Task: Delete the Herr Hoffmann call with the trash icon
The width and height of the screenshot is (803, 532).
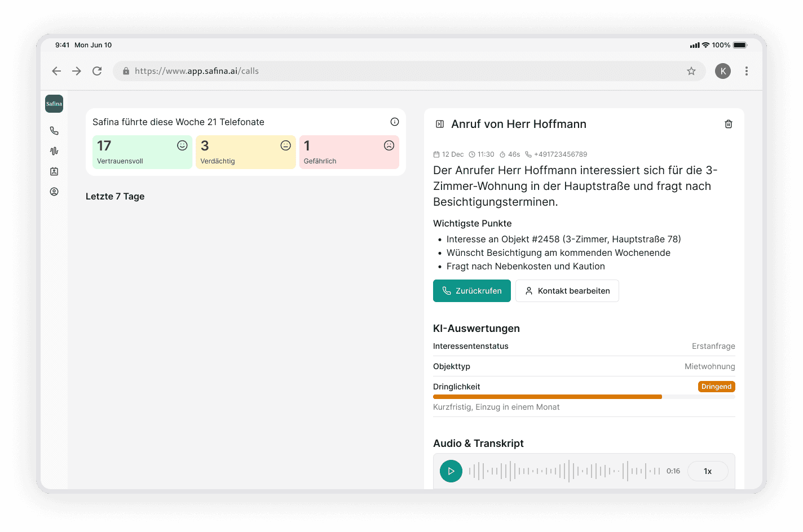Action: point(729,124)
